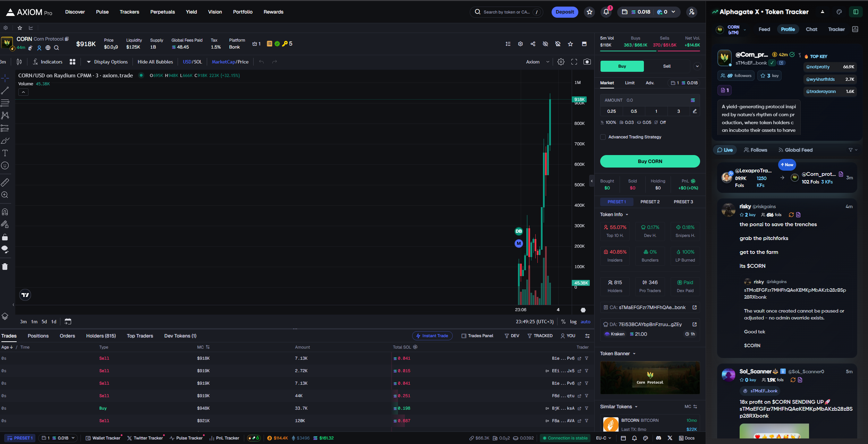Open the notifications bell in top bar
Screen dimensions: 868x444
[x=606, y=12]
